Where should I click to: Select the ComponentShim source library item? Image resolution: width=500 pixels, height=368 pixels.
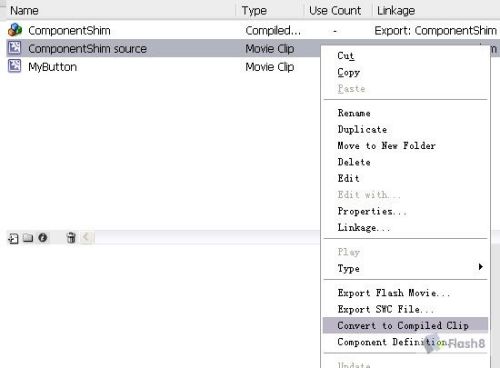coord(87,49)
